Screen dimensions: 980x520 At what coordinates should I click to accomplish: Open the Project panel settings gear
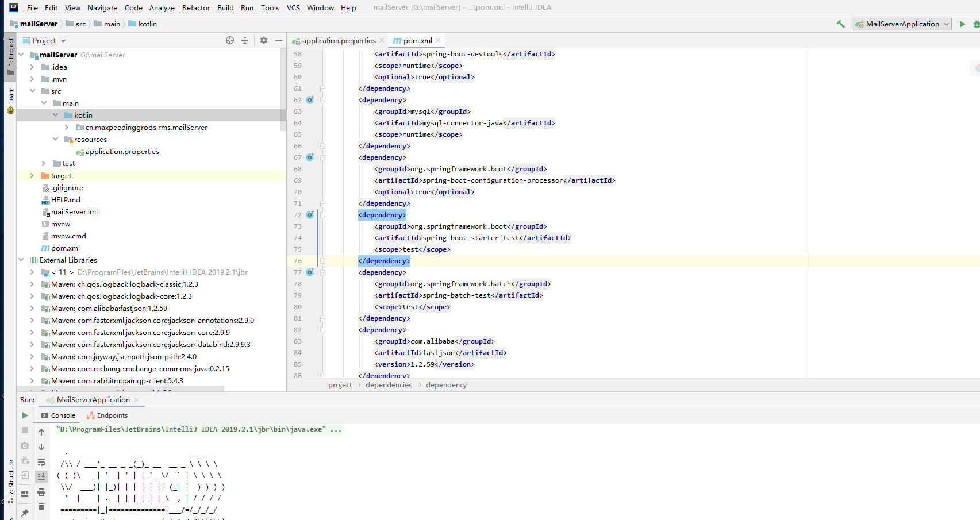click(x=263, y=40)
